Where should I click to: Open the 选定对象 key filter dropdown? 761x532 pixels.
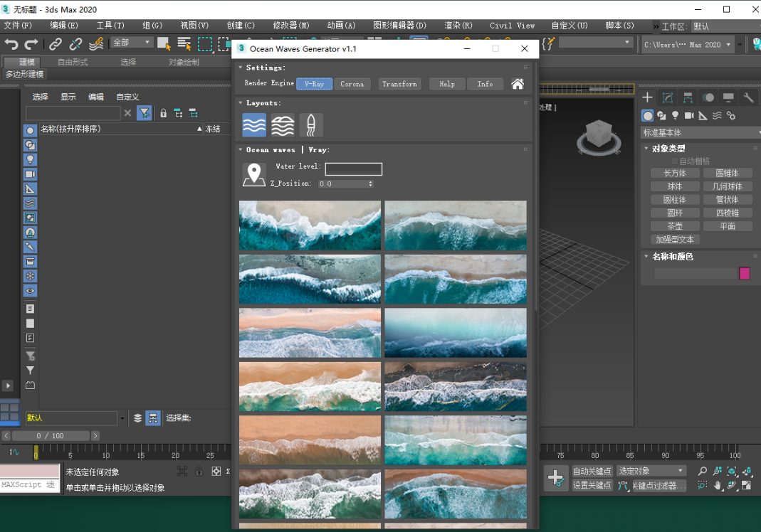pyautogui.click(x=649, y=471)
